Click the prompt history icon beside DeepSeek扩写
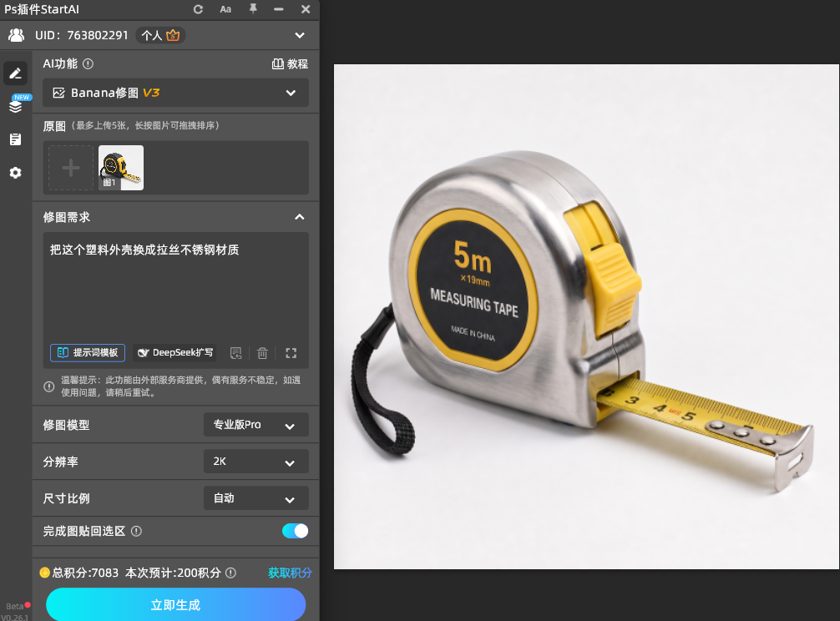This screenshot has height=621, width=840. pos(235,353)
